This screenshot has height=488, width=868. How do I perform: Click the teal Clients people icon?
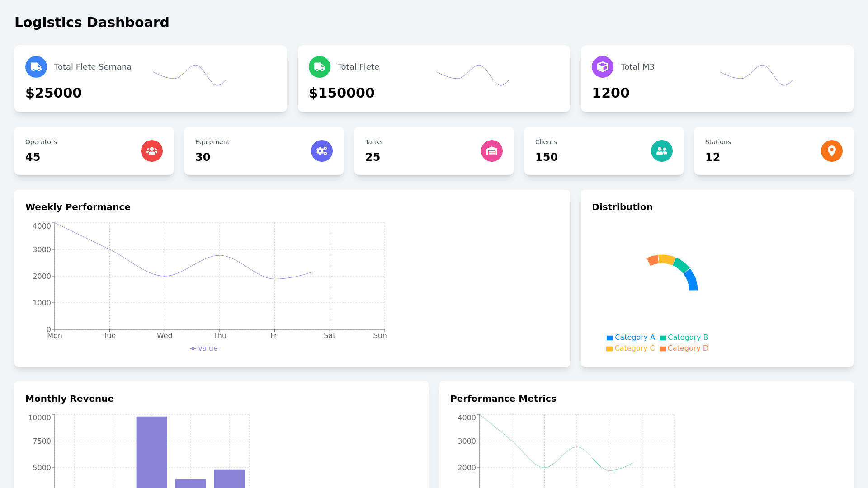[662, 151]
